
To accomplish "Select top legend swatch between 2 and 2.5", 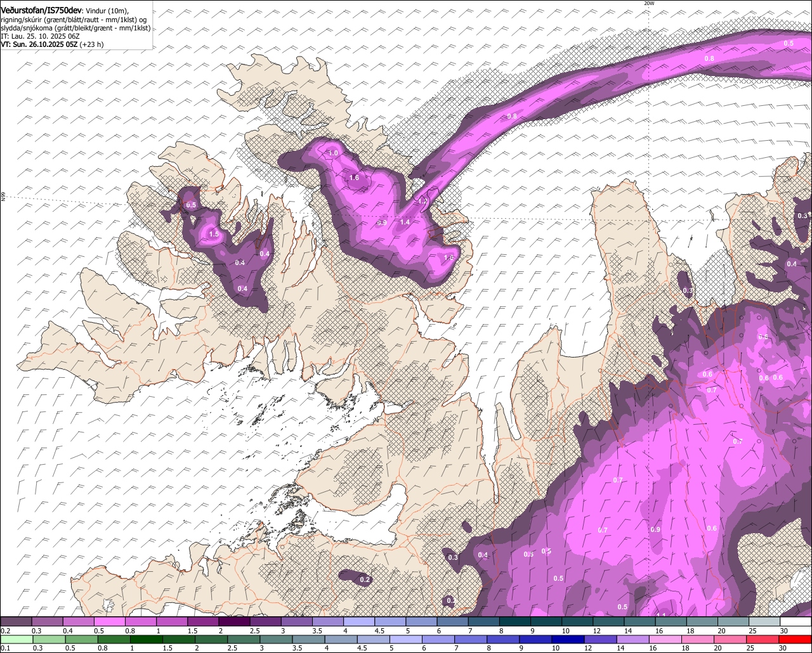I will pos(234,622).
